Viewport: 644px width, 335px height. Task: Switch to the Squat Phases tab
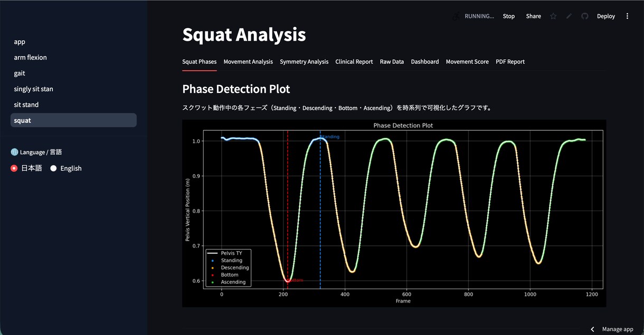(200, 62)
